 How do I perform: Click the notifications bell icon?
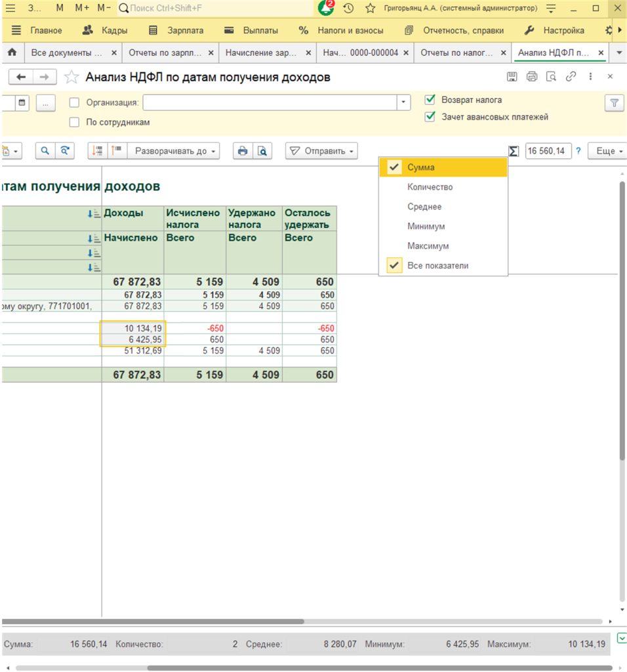[x=326, y=9]
